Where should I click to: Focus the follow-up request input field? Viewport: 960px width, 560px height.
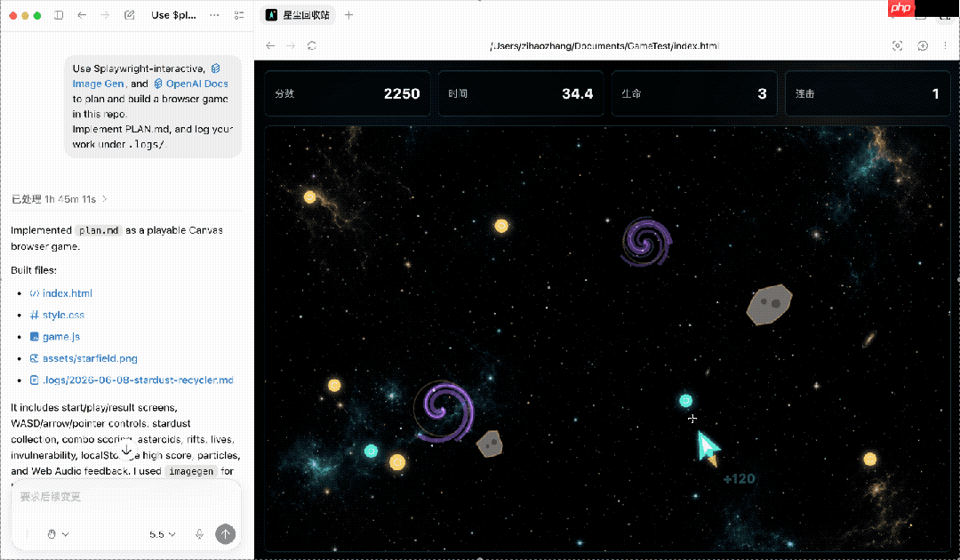(125, 497)
